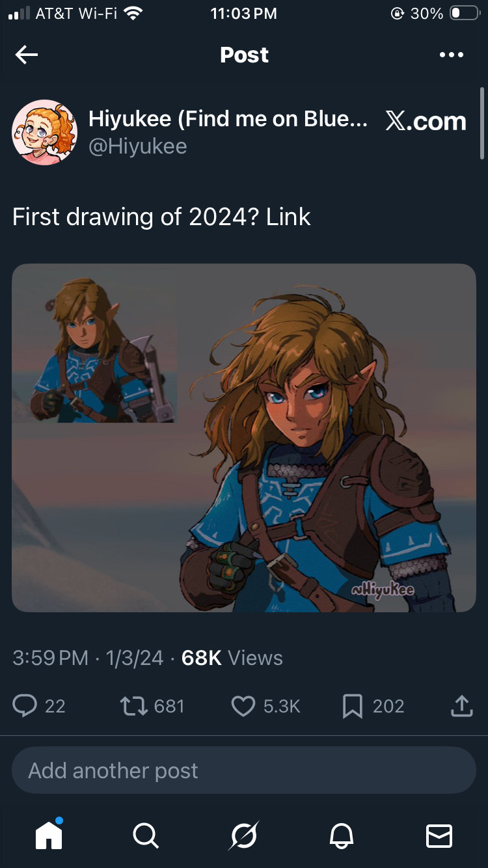
Task: Open the Messages envelope
Action: (x=439, y=835)
